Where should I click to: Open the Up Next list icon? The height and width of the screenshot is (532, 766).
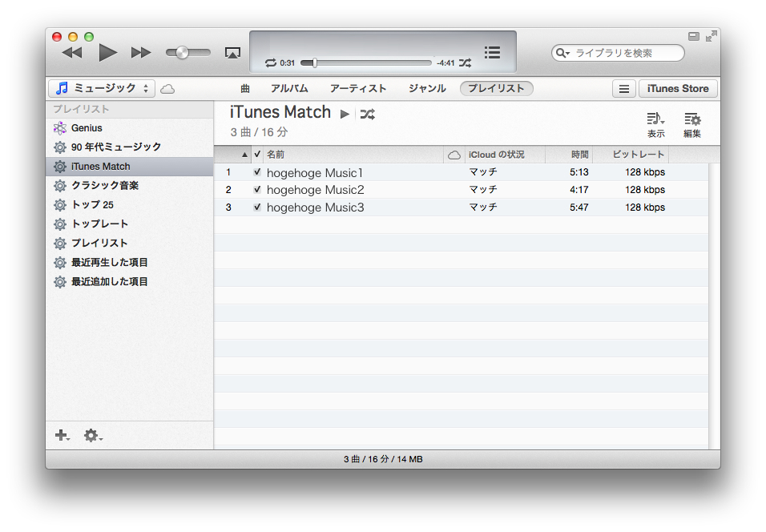(492, 52)
